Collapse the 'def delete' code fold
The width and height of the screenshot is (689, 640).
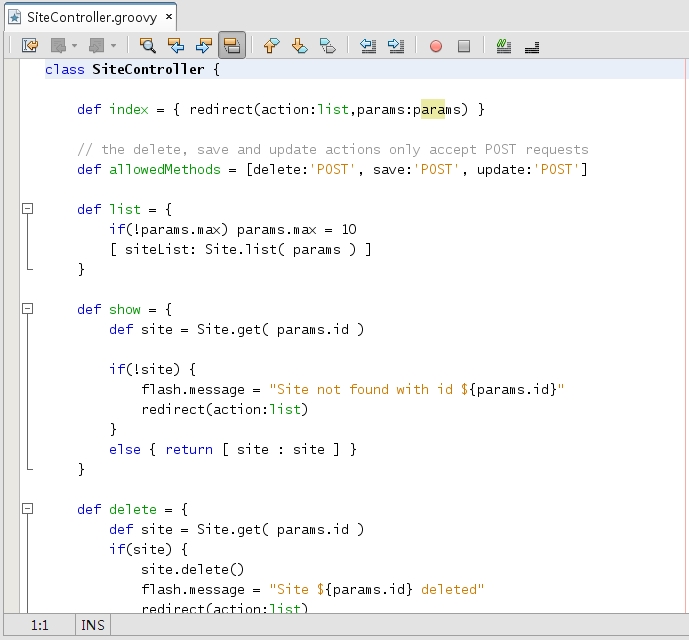[x=27, y=509]
